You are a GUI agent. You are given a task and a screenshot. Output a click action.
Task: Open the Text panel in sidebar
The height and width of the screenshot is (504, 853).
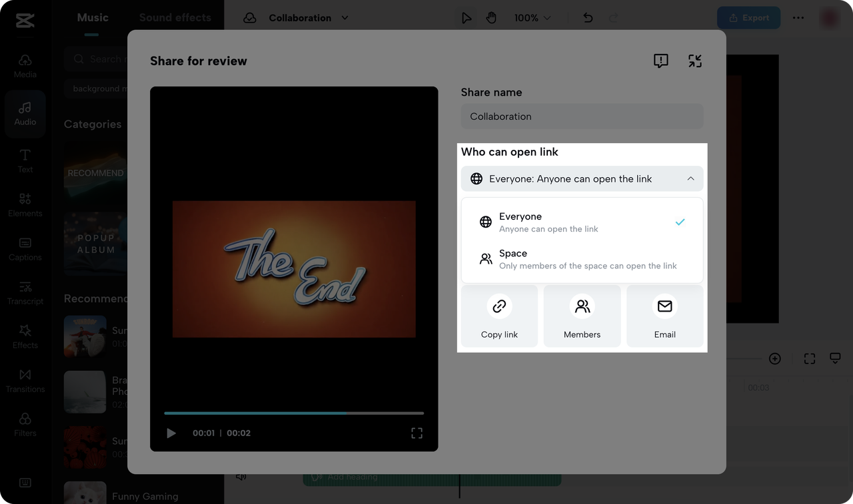(x=25, y=161)
